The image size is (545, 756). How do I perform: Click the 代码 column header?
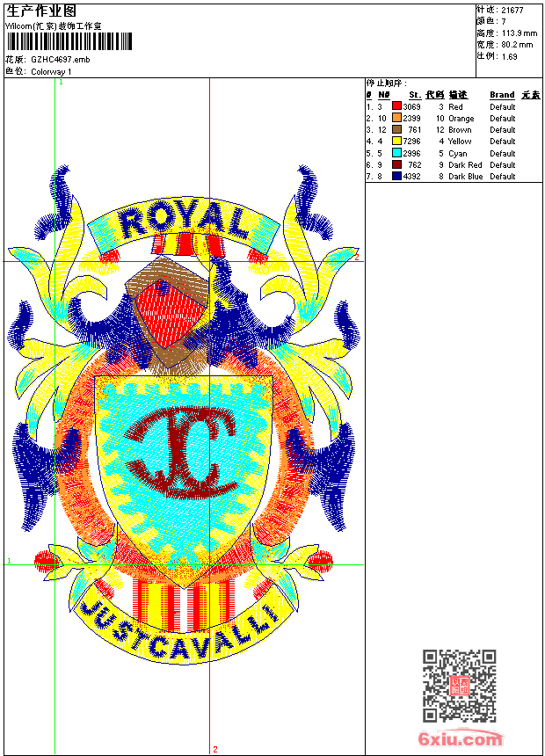click(434, 95)
